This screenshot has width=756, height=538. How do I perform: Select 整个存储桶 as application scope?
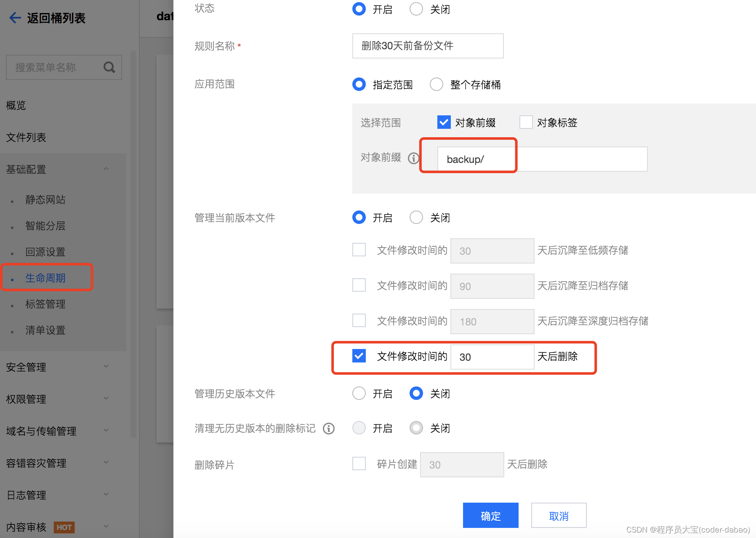tap(436, 84)
